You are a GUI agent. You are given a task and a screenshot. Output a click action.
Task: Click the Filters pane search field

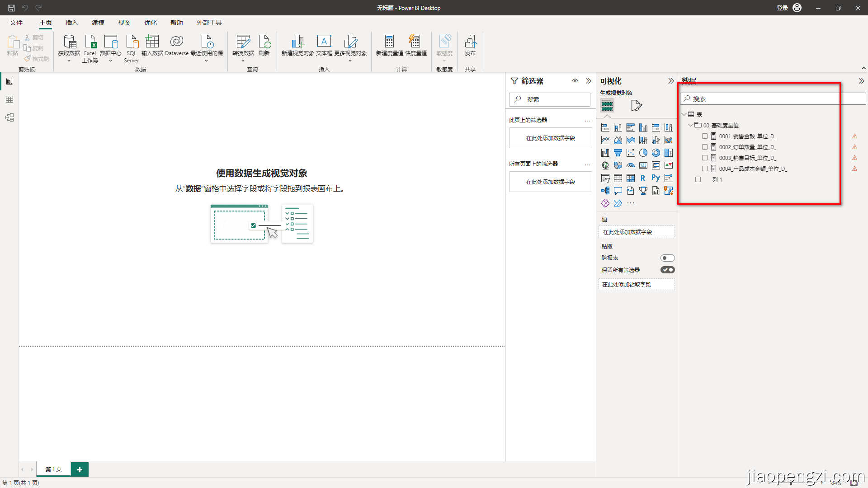coord(550,99)
